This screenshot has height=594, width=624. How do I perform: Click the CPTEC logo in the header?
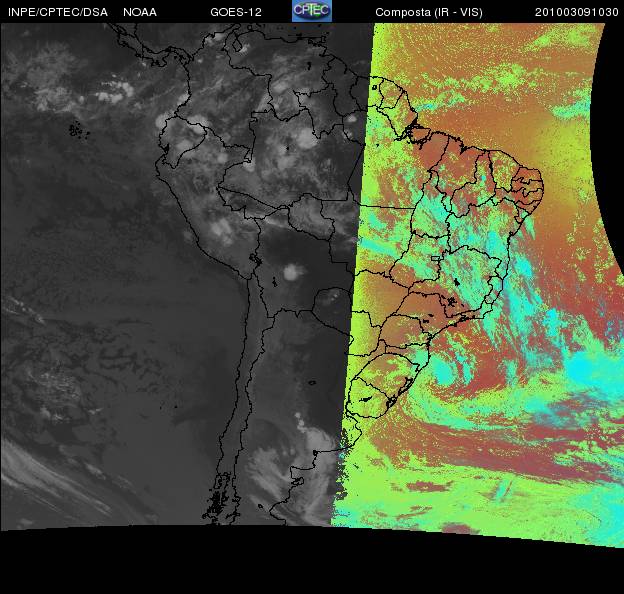coord(312,11)
